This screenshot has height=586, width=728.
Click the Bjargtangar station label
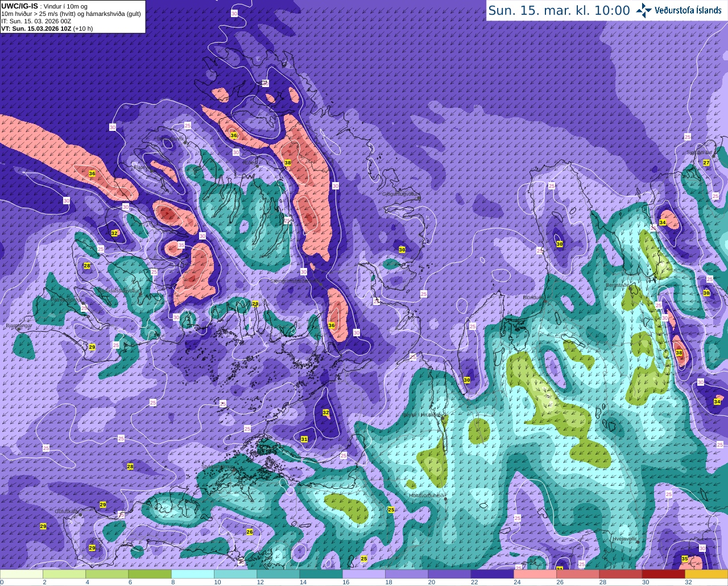coord(18,326)
